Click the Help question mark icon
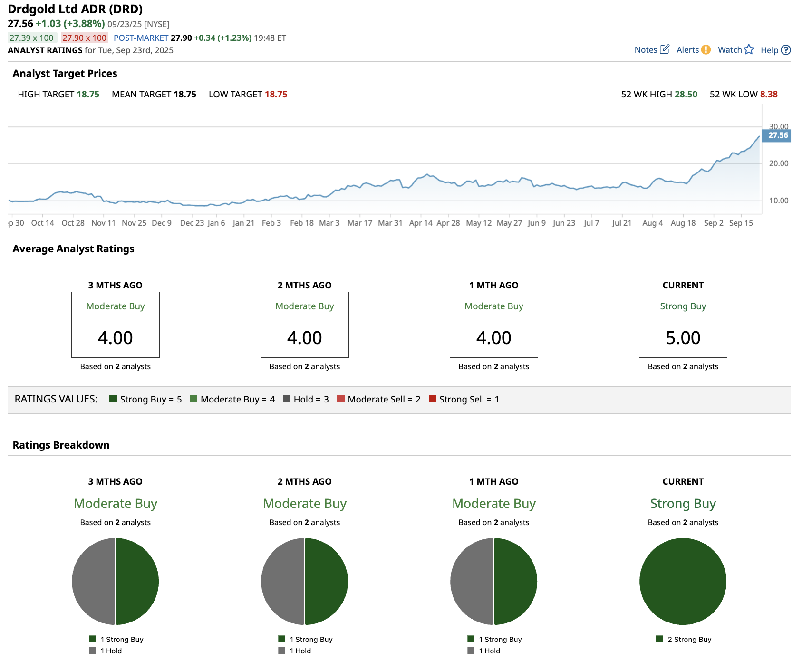The width and height of the screenshot is (812, 670). [786, 50]
